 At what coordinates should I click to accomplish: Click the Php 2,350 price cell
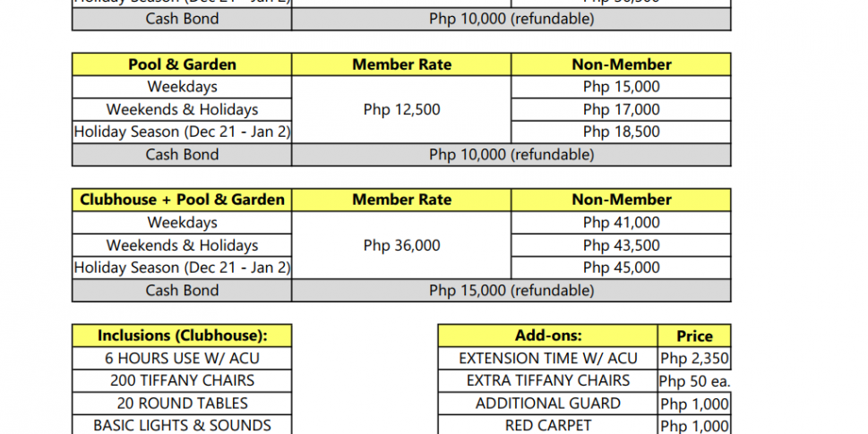click(x=694, y=359)
